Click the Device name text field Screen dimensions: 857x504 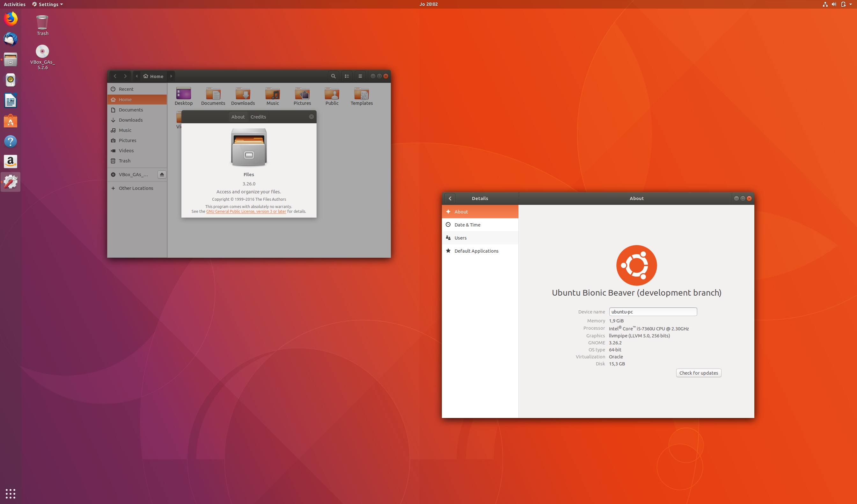pos(653,312)
